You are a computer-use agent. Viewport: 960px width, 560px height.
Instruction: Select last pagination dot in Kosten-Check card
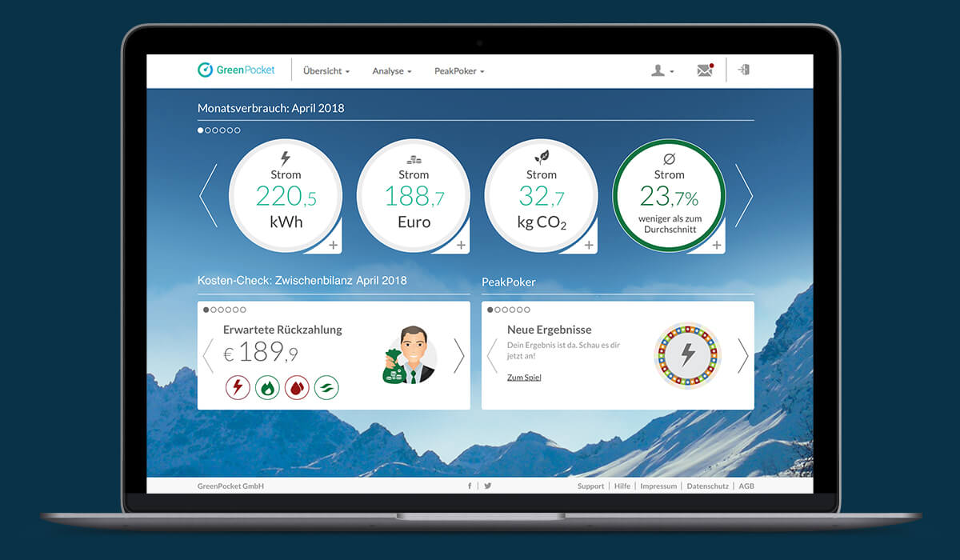243,310
